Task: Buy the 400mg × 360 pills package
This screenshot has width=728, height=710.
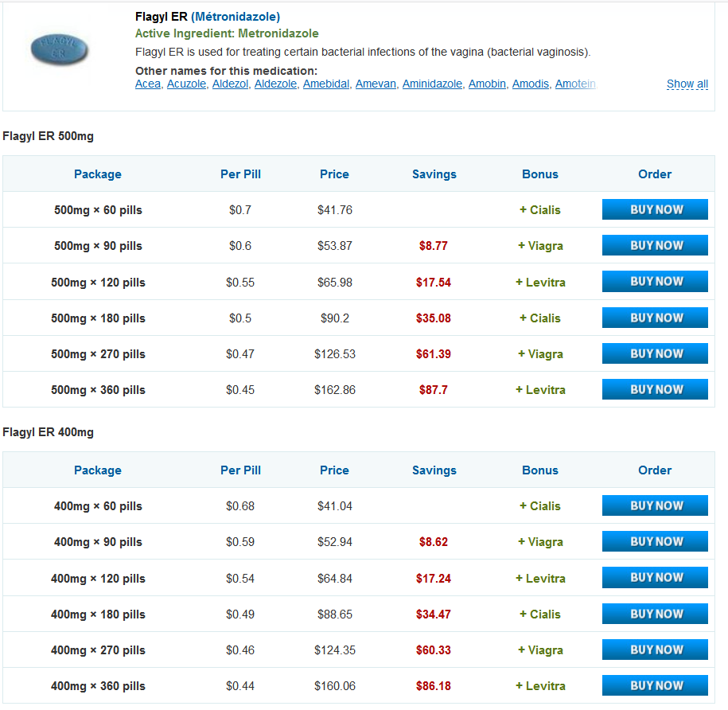Action: (x=655, y=686)
